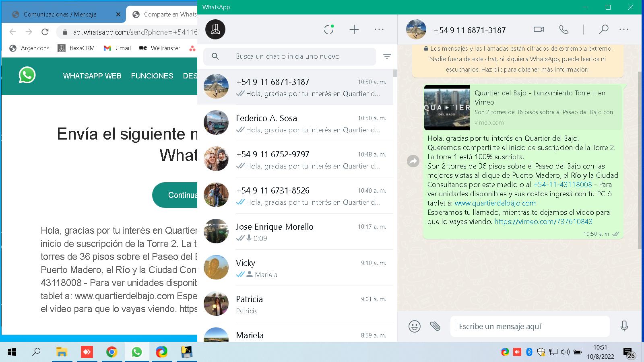644x362 pixels.
Task: Search within the current conversation
Action: pos(603,29)
